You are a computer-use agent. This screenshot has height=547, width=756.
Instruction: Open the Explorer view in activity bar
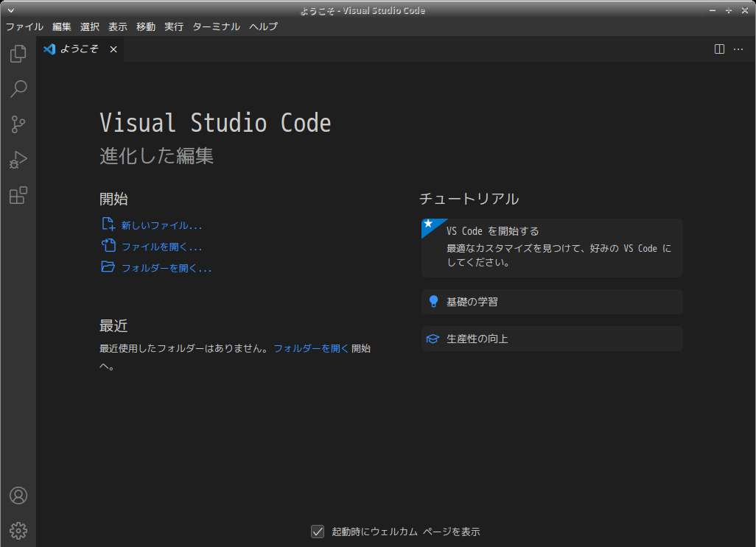tap(18, 54)
